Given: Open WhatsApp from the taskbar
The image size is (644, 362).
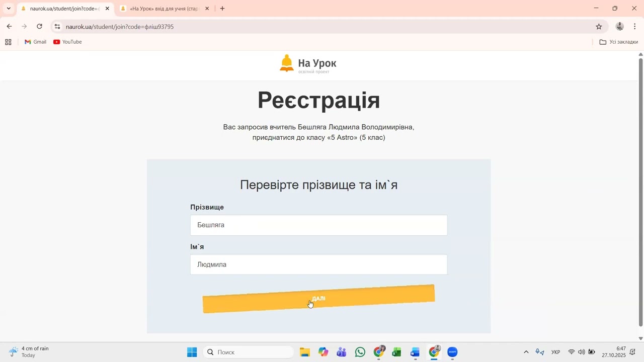Looking at the screenshot, I should (360, 352).
